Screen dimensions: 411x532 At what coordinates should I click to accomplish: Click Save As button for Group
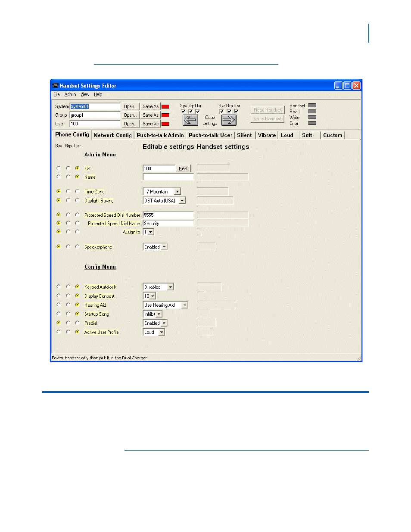click(x=150, y=115)
